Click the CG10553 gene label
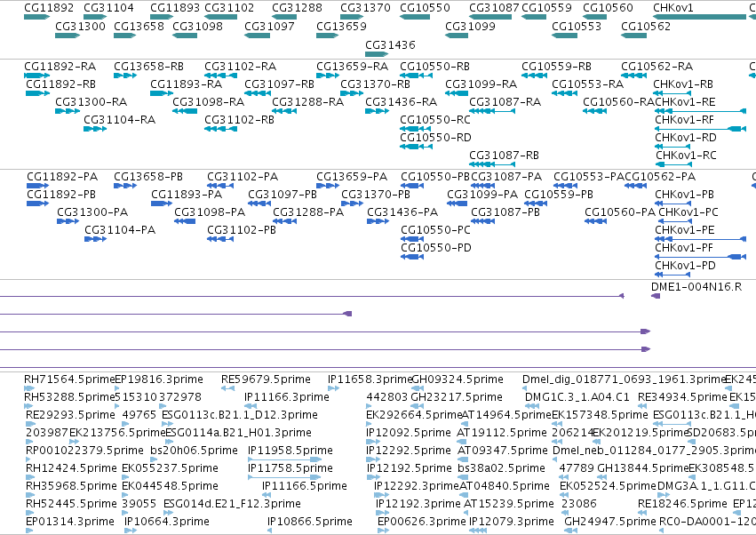This screenshot has height=535, width=756. (577, 26)
